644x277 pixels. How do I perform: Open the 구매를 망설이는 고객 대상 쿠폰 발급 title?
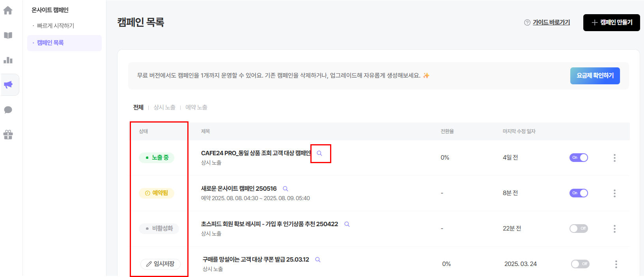pyautogui.click(x=256, y=260)
